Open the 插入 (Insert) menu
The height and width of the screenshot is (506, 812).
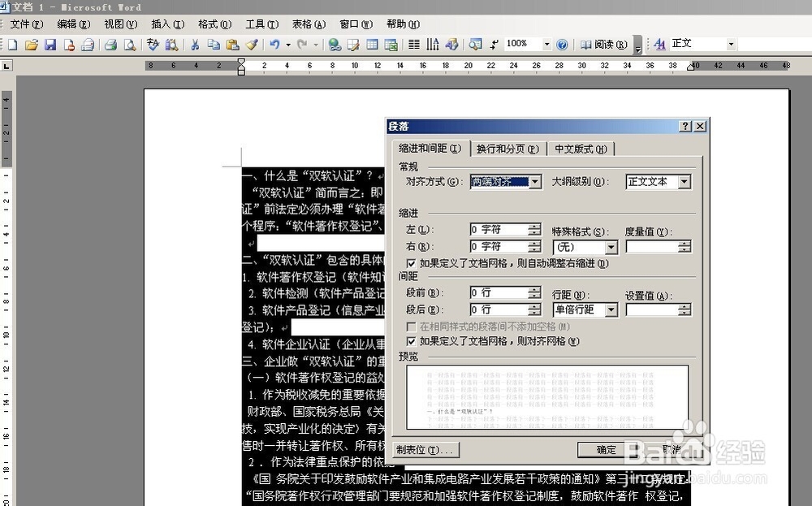point(168,24)
